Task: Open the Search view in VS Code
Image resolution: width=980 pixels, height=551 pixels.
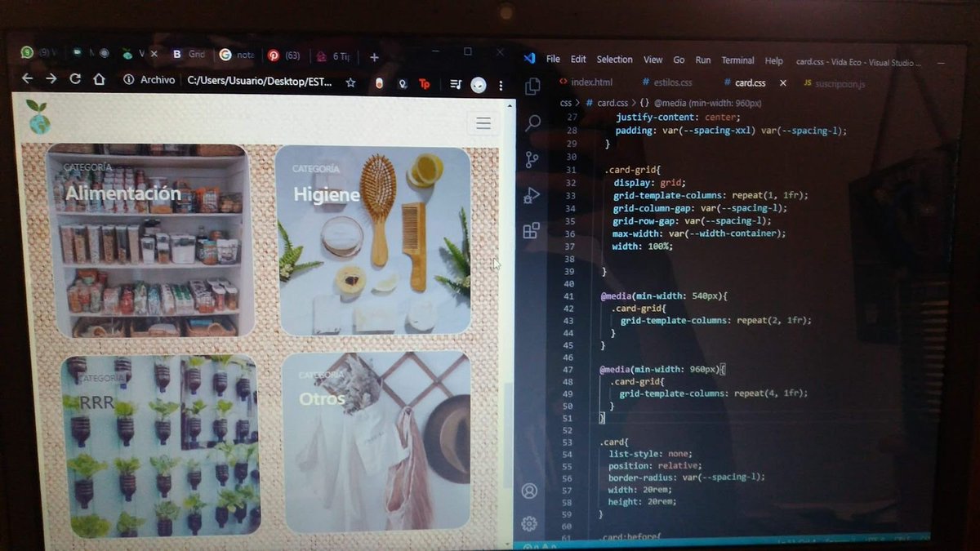Action: click(x=532, y=123)
